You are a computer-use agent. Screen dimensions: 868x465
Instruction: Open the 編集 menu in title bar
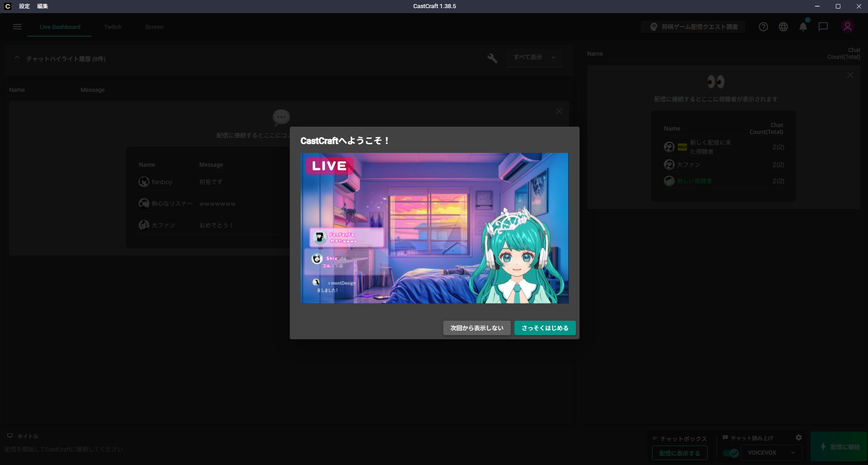(x=43, y=6)
